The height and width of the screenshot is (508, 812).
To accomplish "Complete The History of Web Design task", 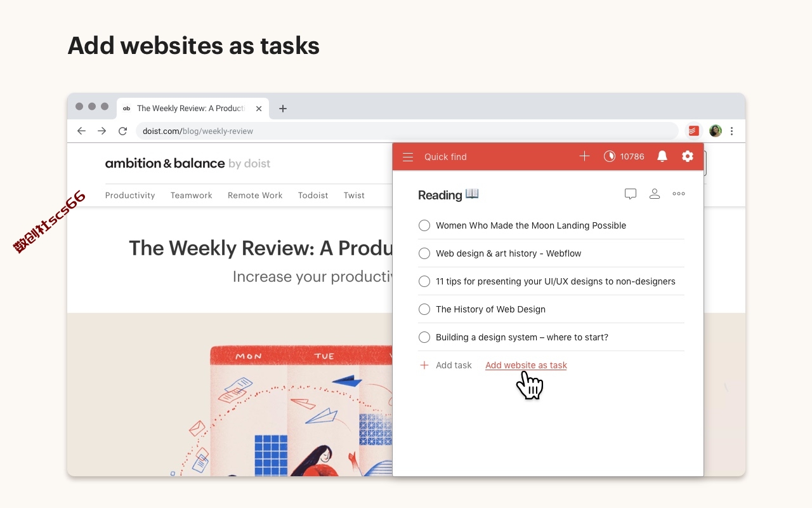I will pyautogui.click(x=424, y=309).
